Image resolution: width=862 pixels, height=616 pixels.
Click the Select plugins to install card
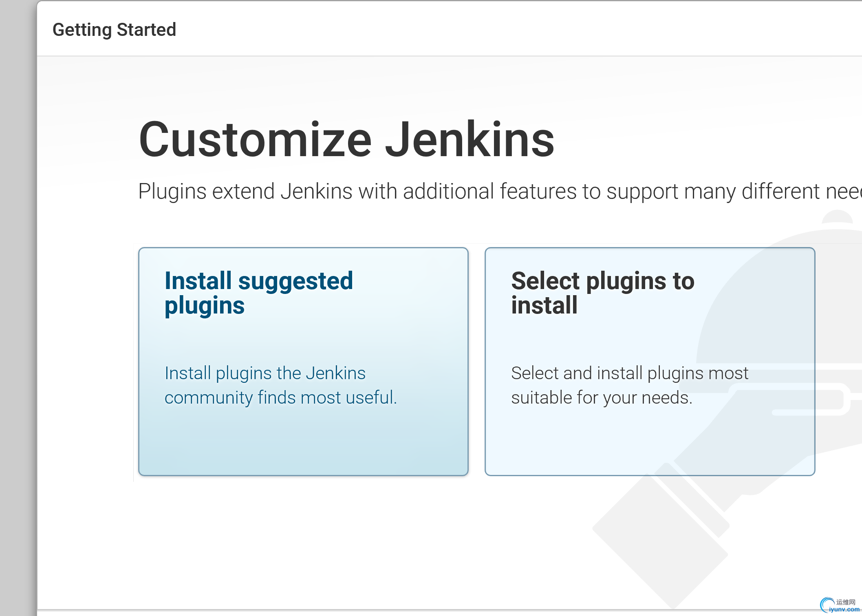(x=650, y=347)
